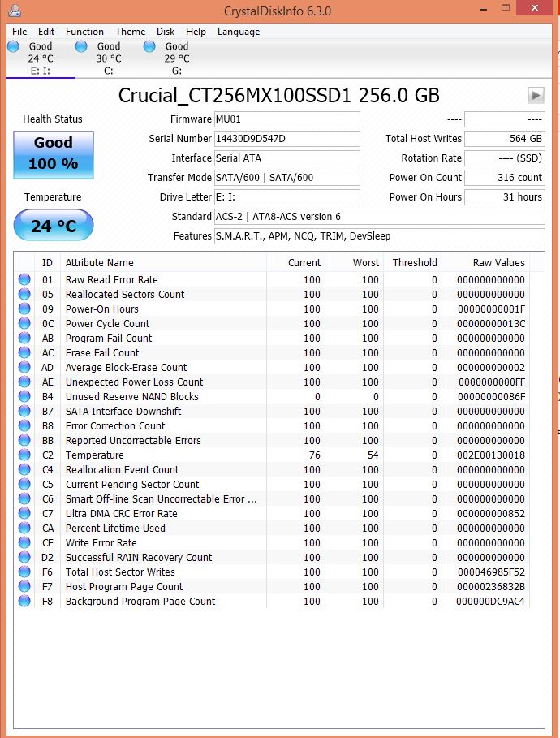Click the Current column header
Screen dimensions: 560x738
[x=296, y=262]
